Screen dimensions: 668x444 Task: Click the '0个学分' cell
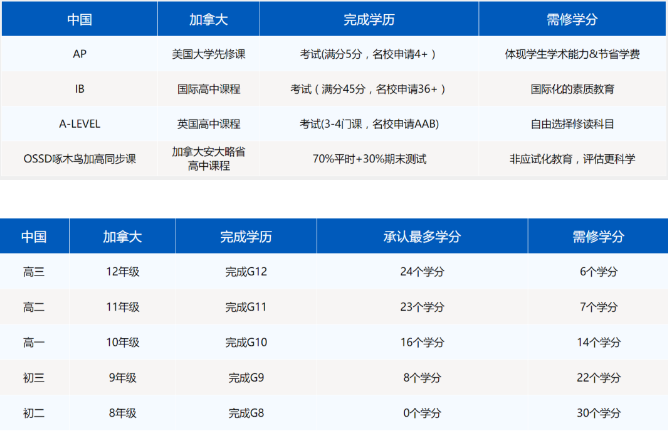(x=422, y=413)
